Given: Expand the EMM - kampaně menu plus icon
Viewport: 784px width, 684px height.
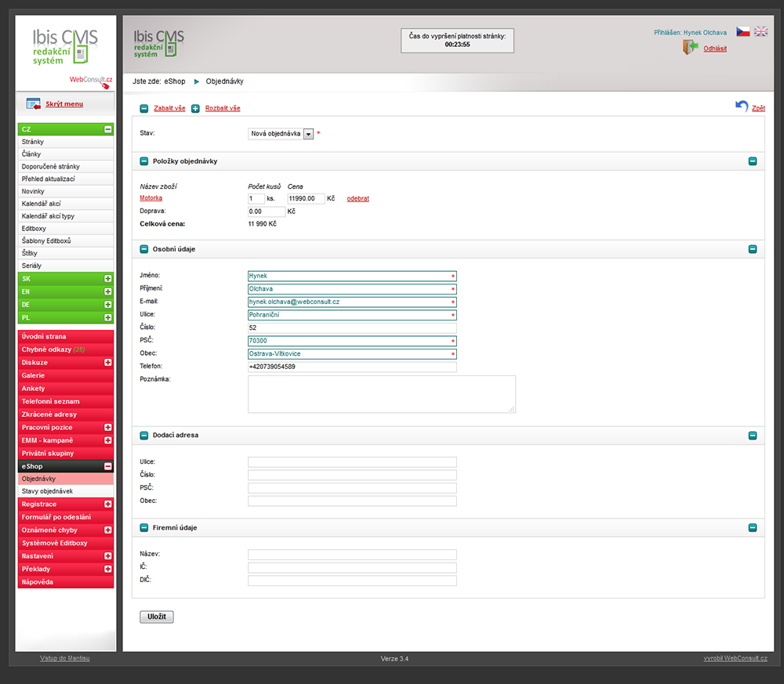Looking at the screenshot, I should [107, 440].
